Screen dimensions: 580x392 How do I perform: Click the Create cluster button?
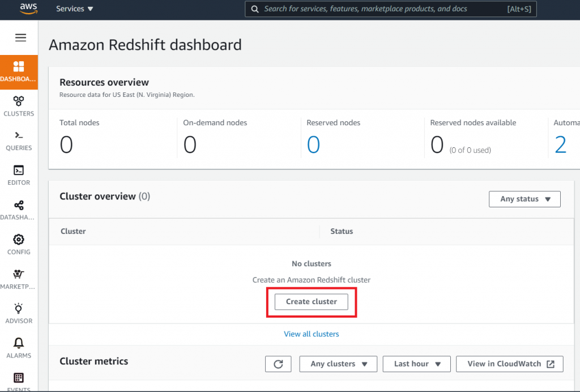coord(312,302)
